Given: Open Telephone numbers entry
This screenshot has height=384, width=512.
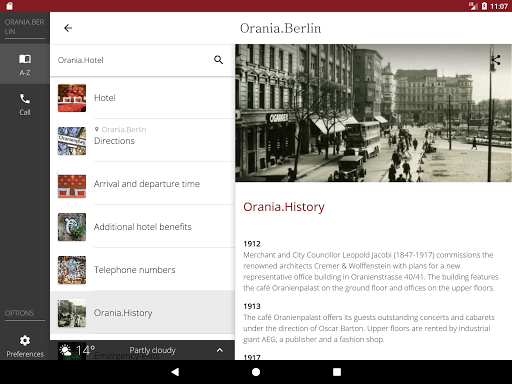Looking at the screenshot, I should point(143,270).
